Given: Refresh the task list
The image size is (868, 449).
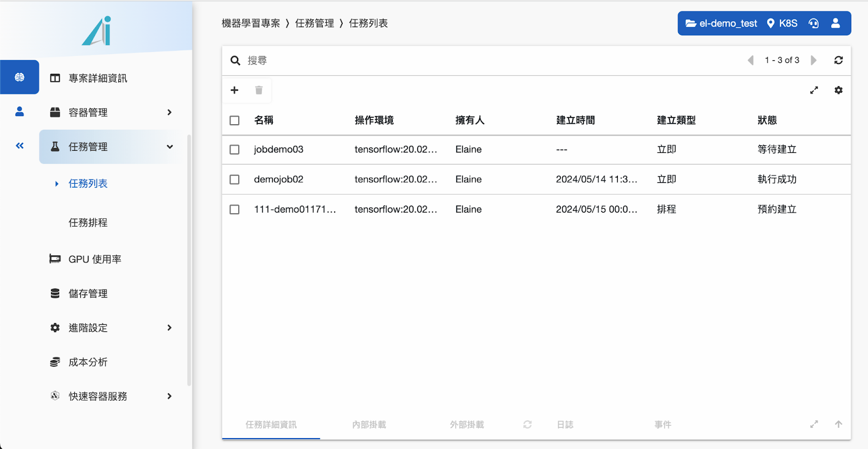Looking at the screenshot, I should click(838, 60).
